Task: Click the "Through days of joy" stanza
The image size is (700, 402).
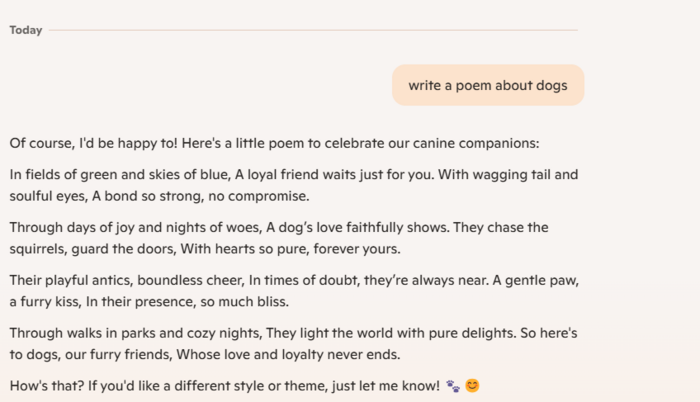Action: tap(279, 238)
